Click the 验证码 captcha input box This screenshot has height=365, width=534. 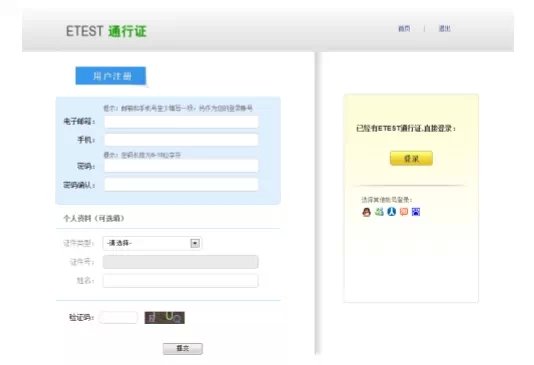point(120,318)
